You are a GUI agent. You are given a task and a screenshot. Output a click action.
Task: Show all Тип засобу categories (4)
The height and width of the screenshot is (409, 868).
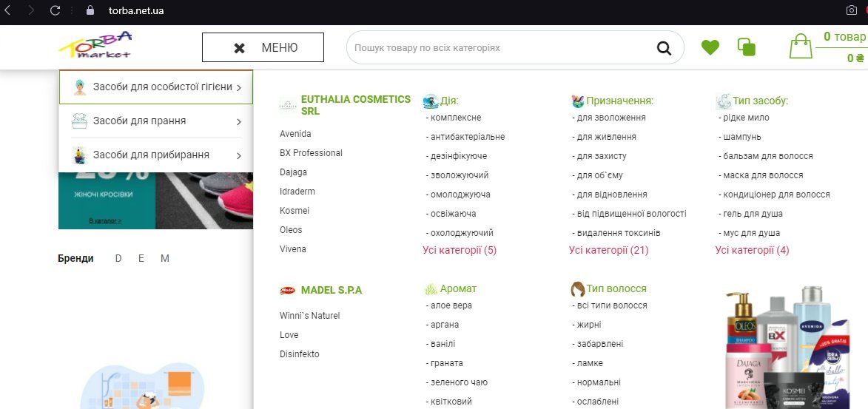753,250
